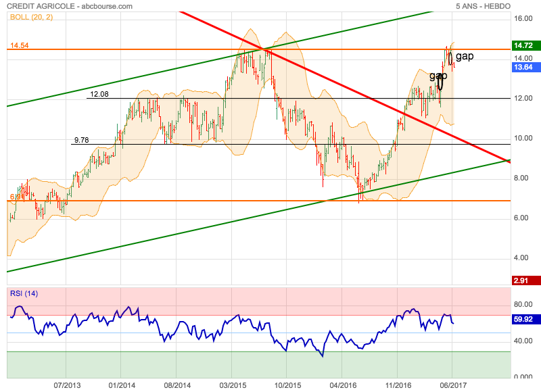Click the "gap" annotation beside the 14.00 value
541x392 pixels.
[465, 56]
